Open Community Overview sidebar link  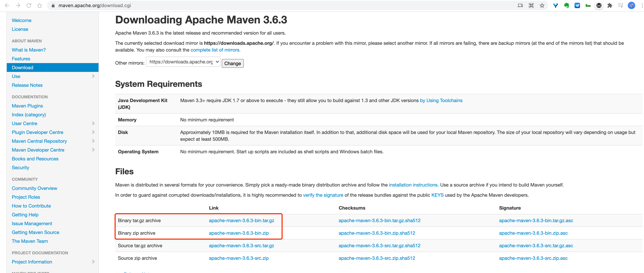point(35,188)
